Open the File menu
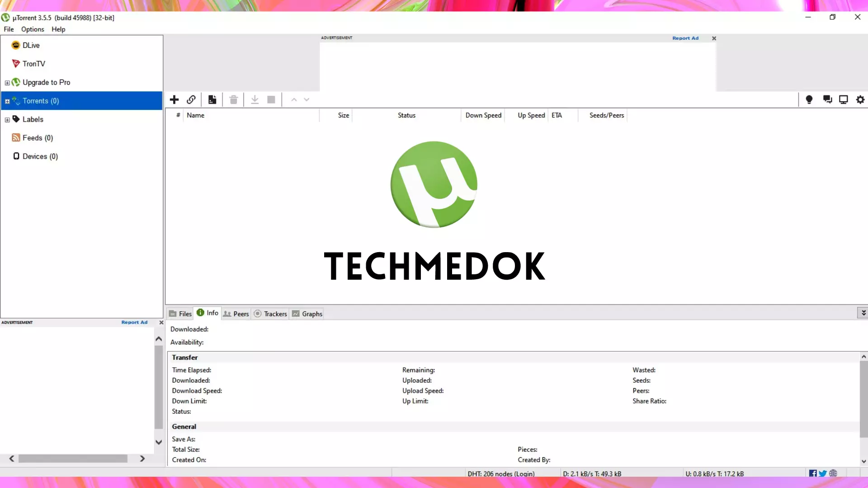The image size is (868, 488). click(9, 29)
